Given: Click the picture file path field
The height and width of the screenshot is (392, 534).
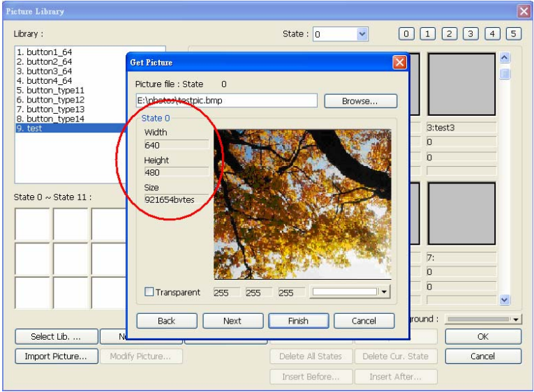Looking at the screenshot, I should (226, 100).
